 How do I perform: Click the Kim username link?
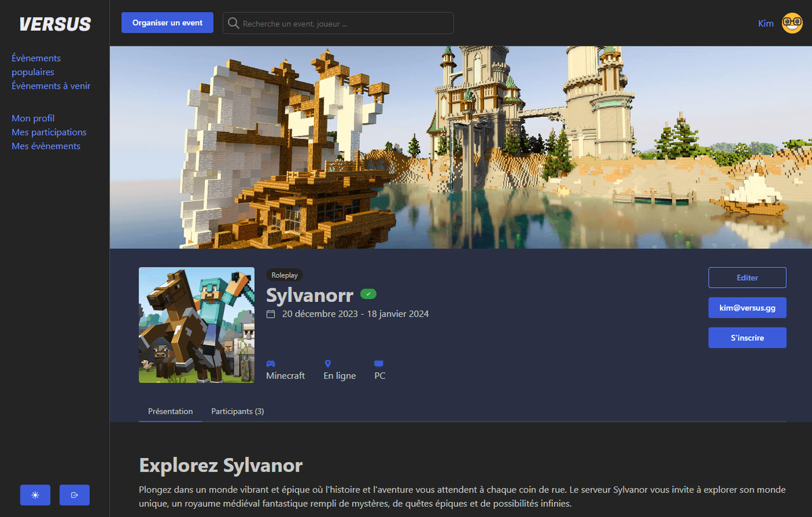(x=765, y=24)
